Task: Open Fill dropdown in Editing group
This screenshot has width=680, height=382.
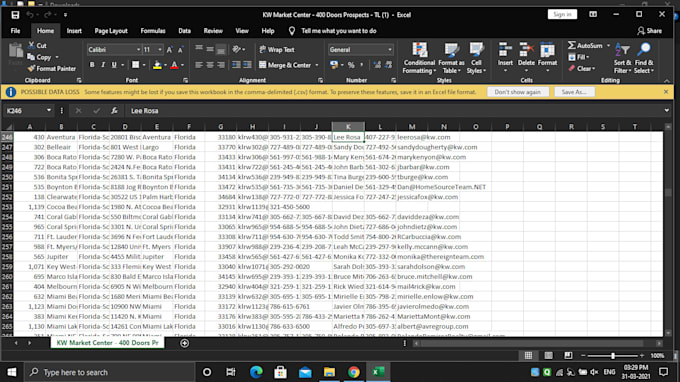Action: pyautogui.click(x=580, y=57)
